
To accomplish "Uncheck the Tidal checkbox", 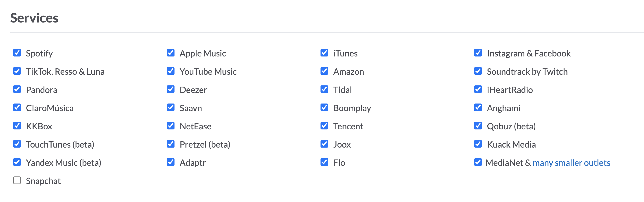I will point(324,90).
